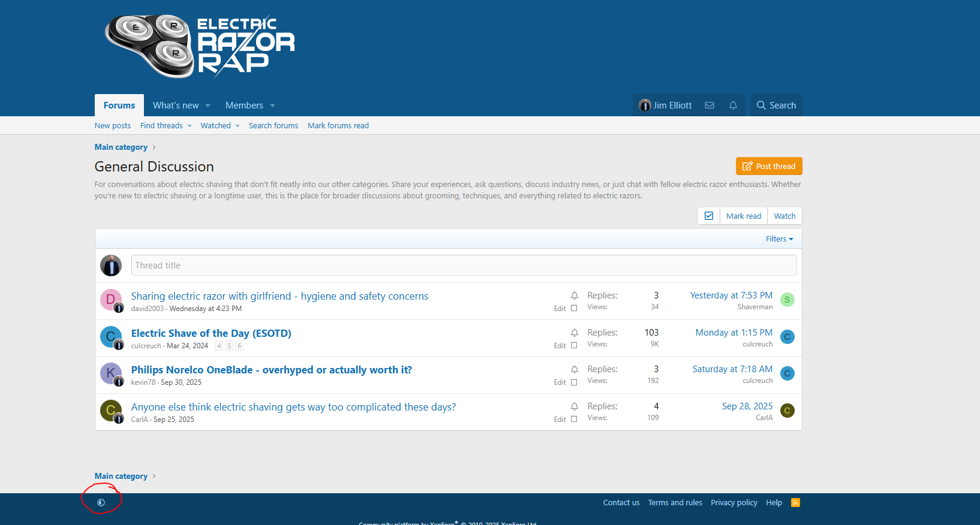Screen dimensions: 980x525
Task: Click david2003's avatar
Action: click(x=111, y=300)
